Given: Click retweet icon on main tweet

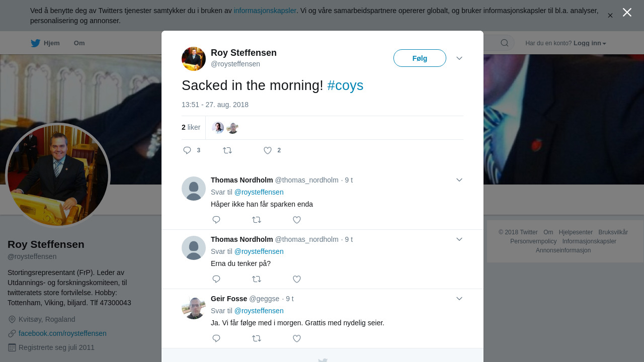Looking at the screenshot, I should tap(227, 150).
